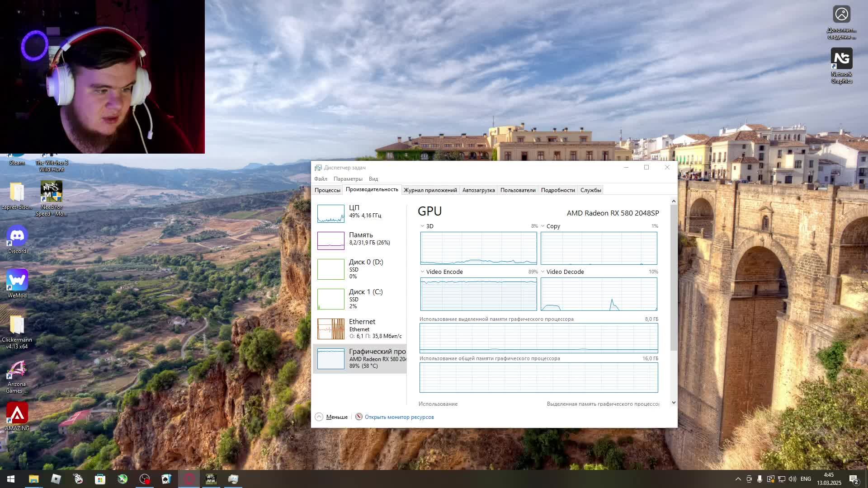Click the AMAZING desktop icon
Screen dimensions: 868x488
(x=17, y=413)
